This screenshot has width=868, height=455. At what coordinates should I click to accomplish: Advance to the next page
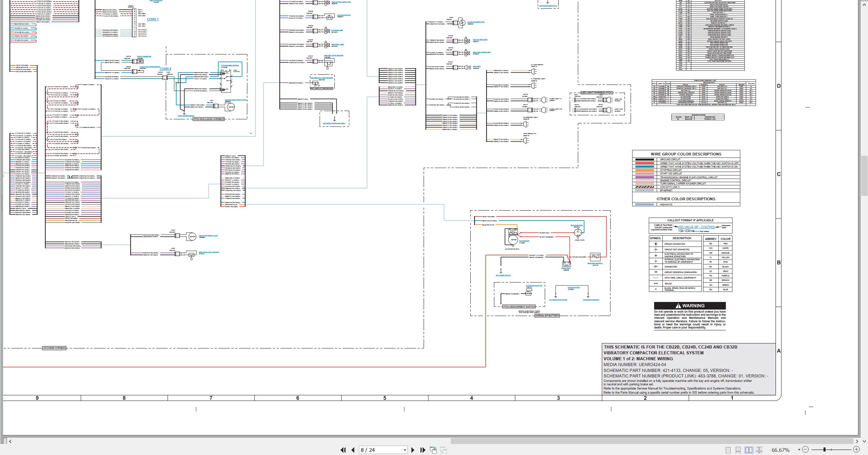tap(413, 450)
